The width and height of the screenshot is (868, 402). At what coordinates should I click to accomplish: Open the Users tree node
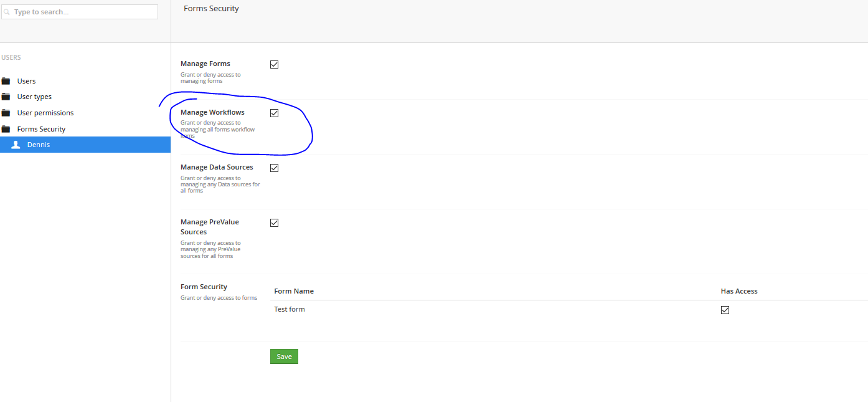26,81
